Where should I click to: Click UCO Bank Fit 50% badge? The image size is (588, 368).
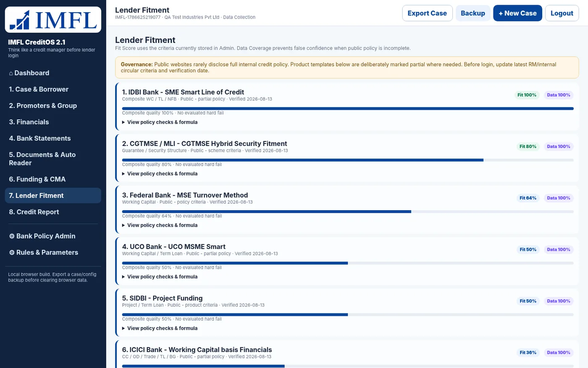(528, 249)
